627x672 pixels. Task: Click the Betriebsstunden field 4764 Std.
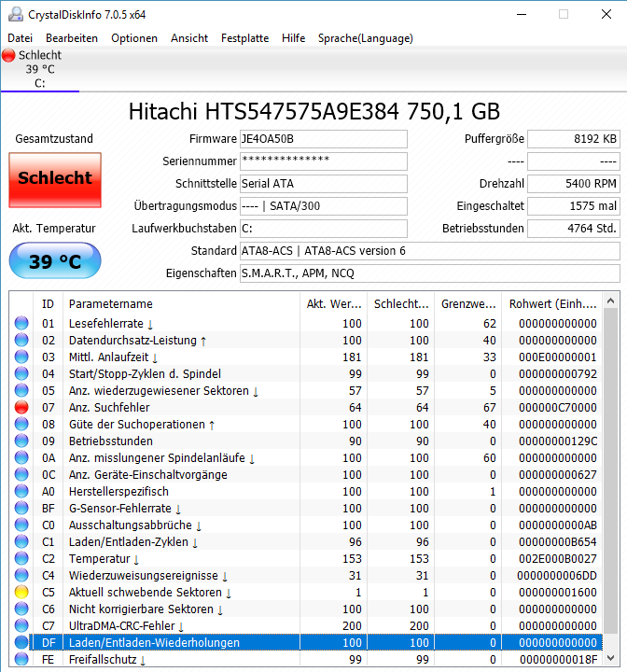[x=574, y=229]
